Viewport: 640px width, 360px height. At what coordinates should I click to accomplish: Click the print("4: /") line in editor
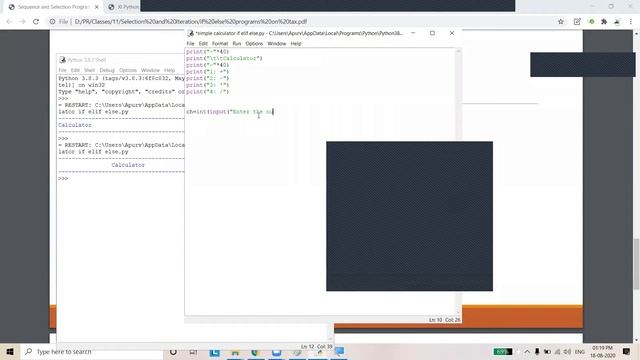coord(207,92)
